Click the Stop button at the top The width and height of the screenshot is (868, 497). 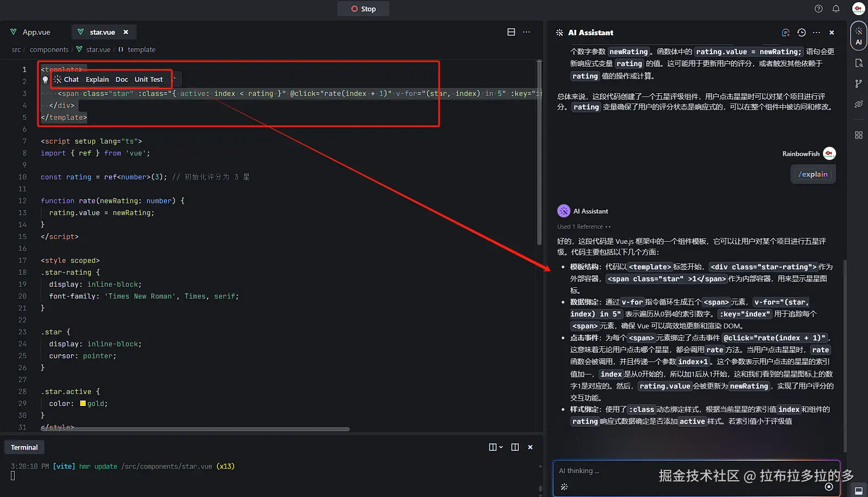363,9
